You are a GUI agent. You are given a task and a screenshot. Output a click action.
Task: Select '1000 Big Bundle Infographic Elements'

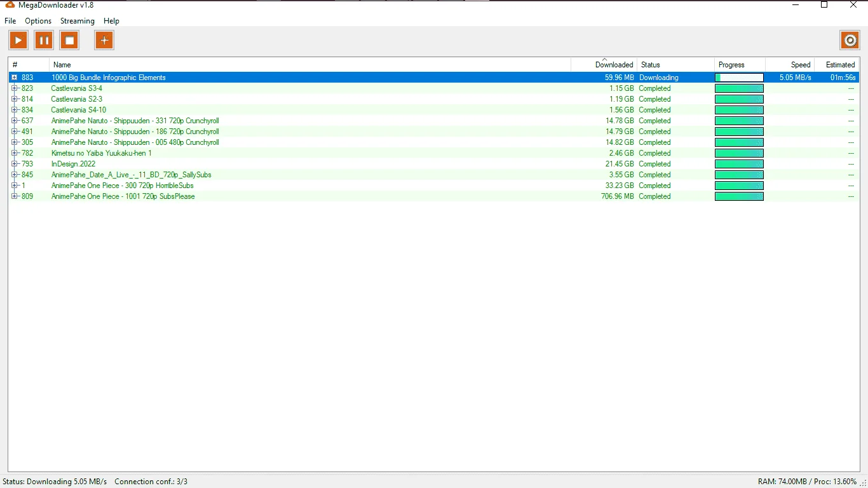[x=109, y=78]
